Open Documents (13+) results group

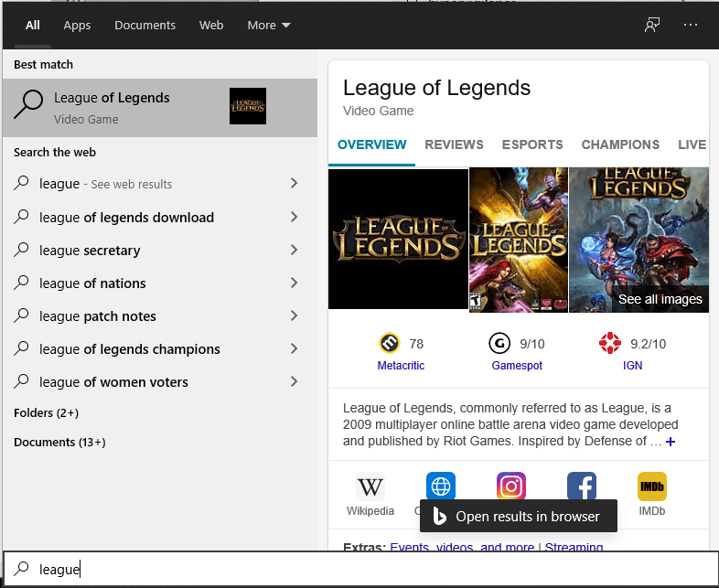pos(59,443)
